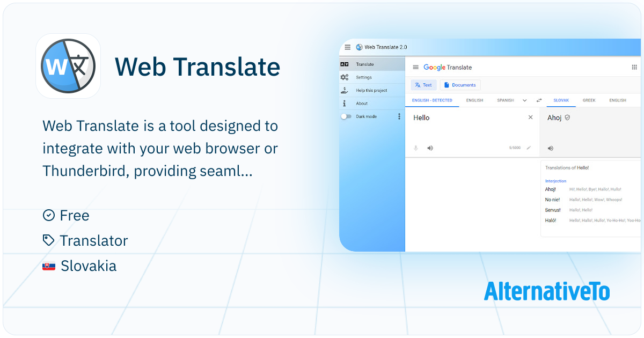
Task: Click the Web Translate globe icon in title bar
Action: [360, 47]
